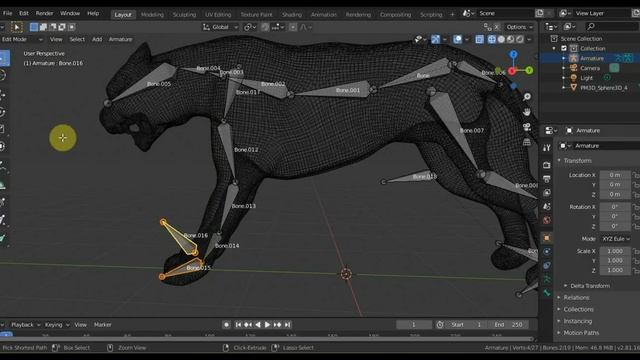Viewport: 640px width, 360px height.
Task: Switch perspective/orthographic view grid icon
Action: (527, 142)
